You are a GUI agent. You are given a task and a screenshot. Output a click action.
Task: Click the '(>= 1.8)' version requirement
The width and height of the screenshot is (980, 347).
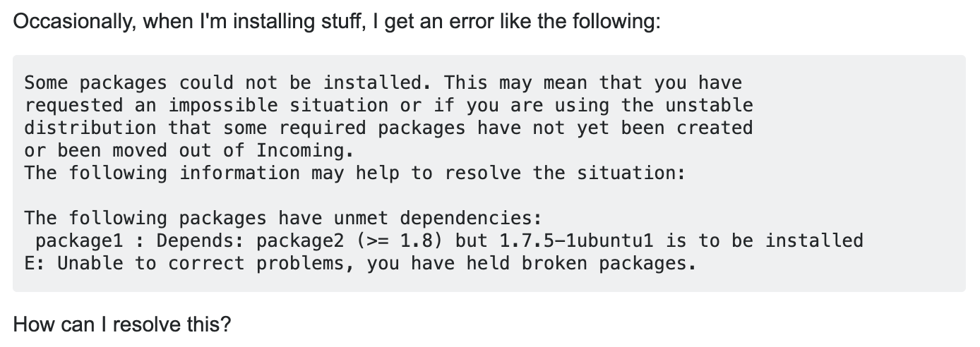coord(400,241)
